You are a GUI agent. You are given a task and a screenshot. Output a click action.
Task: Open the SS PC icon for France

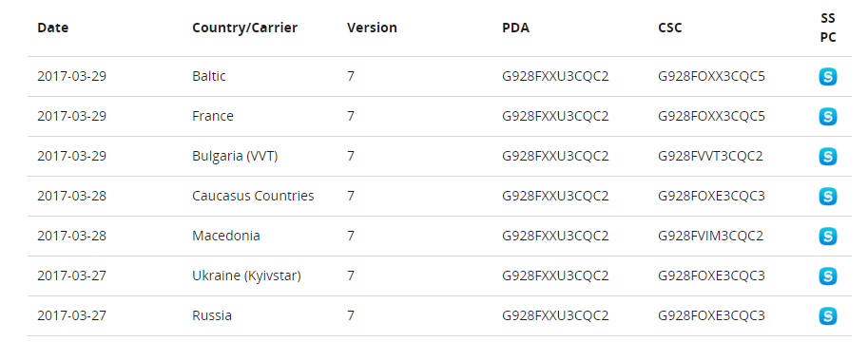click(827, 116)
